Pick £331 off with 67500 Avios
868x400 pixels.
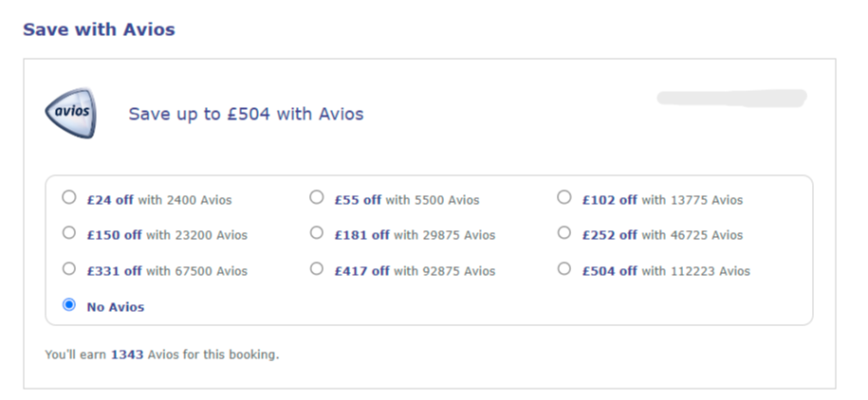(68, 268)
